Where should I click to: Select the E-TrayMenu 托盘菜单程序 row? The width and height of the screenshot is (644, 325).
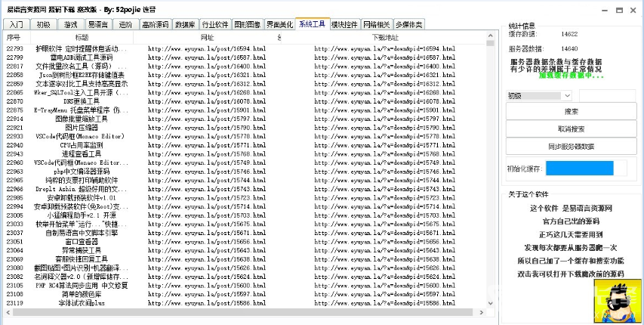pos(245,110)
